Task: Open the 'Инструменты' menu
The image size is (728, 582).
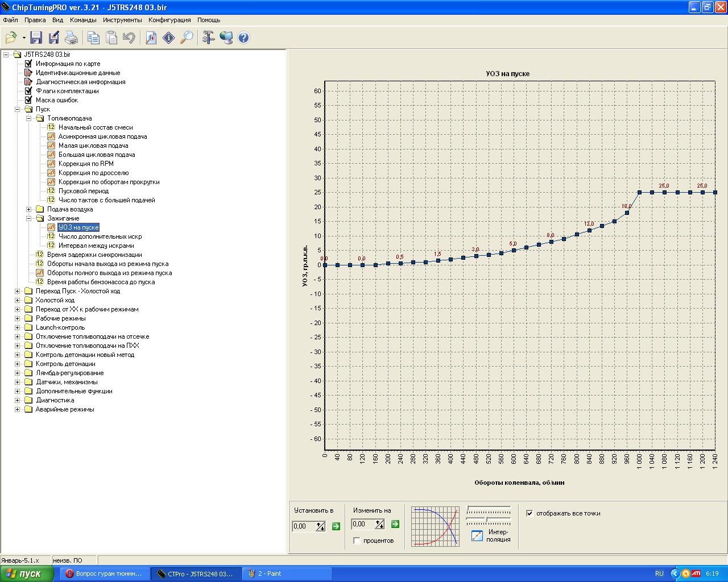Action: [122, 20]
